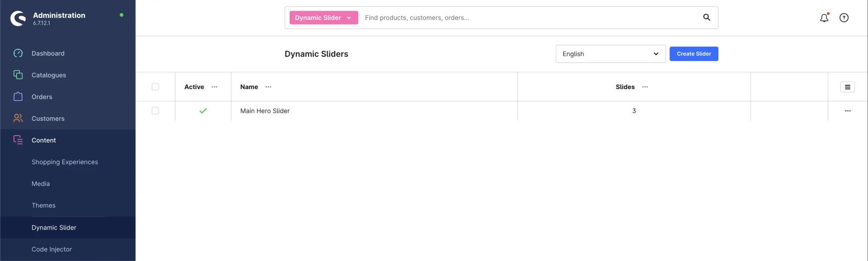Image resolution: width=868 pixels, height=261 pixels.
Task: Tick the select-all header checkbox
Action: 156,87
